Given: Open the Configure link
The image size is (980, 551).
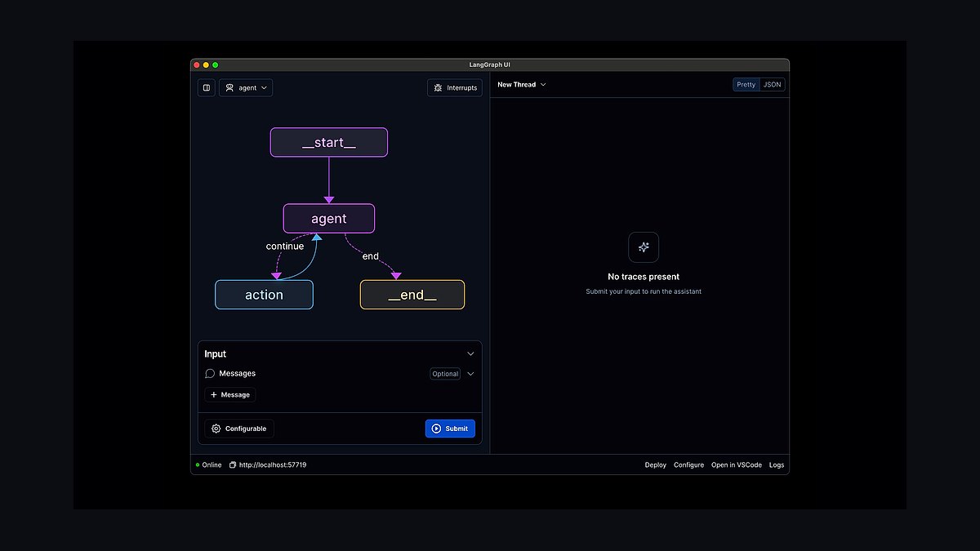Looking at the screenshot, I should 688,464.
